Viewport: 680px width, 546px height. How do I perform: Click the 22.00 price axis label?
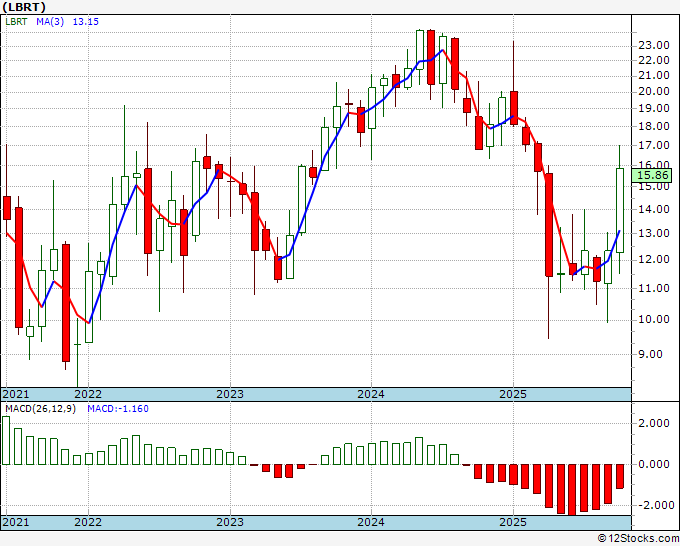coord(654,60)
